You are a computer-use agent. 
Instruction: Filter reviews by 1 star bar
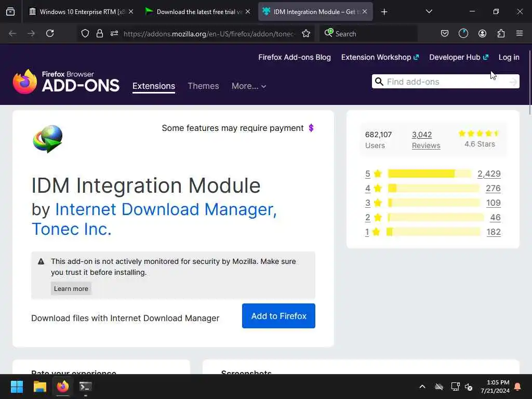tap(434, 232)
